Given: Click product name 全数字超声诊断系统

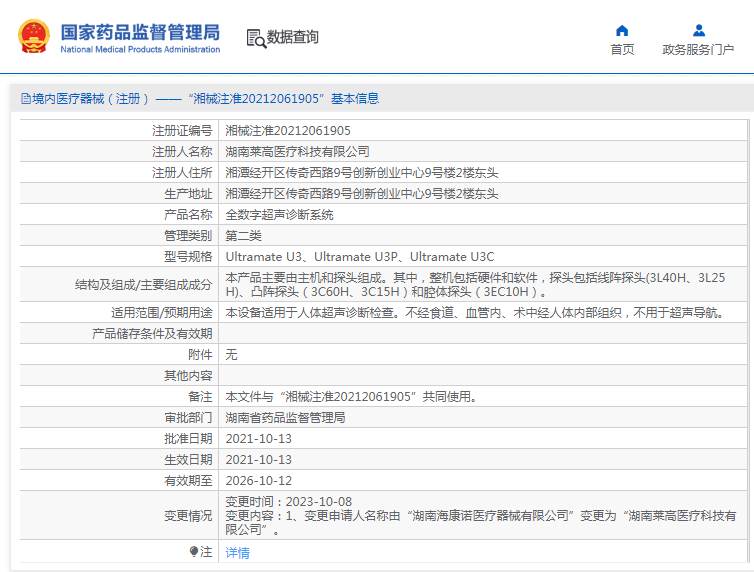Looking at the screenshot, I should point(279,215).
